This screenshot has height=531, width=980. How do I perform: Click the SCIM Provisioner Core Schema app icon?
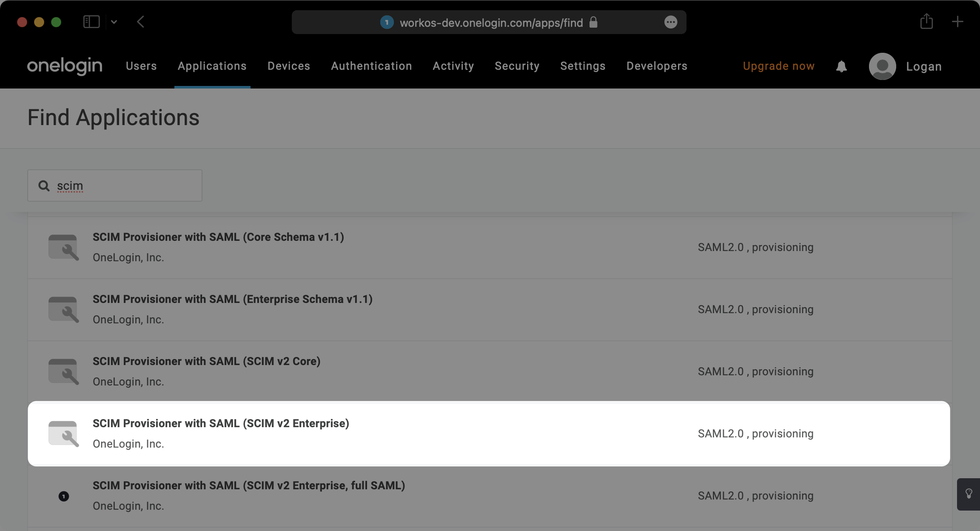pos(63,247)
